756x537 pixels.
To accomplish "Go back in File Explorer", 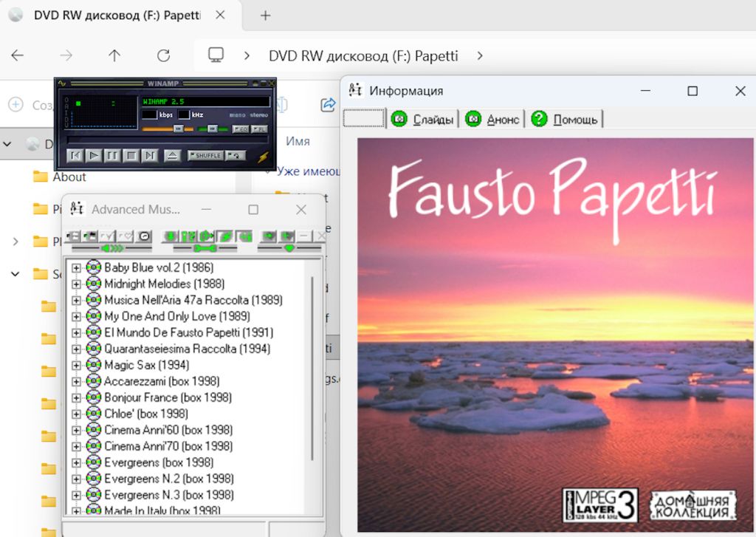I will (18, 55).
